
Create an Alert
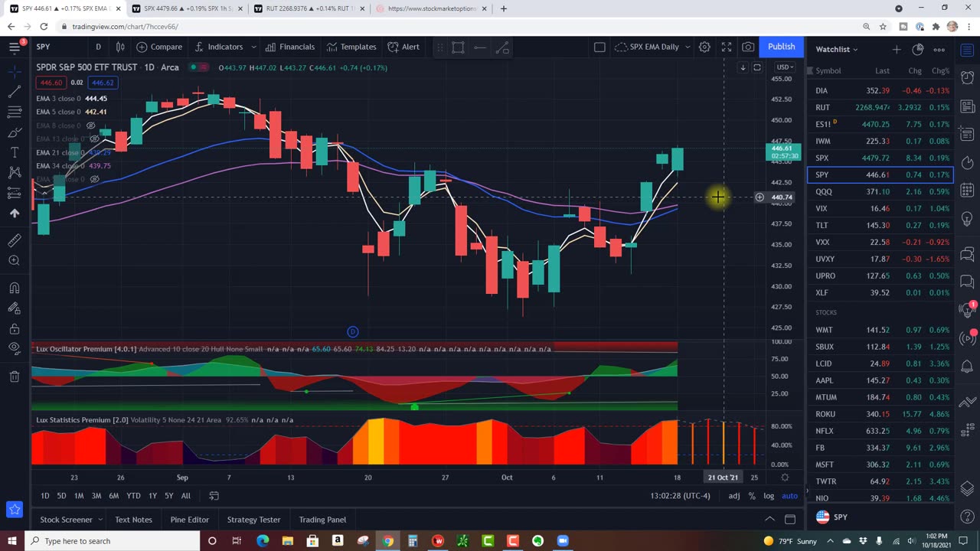point(403,47)
